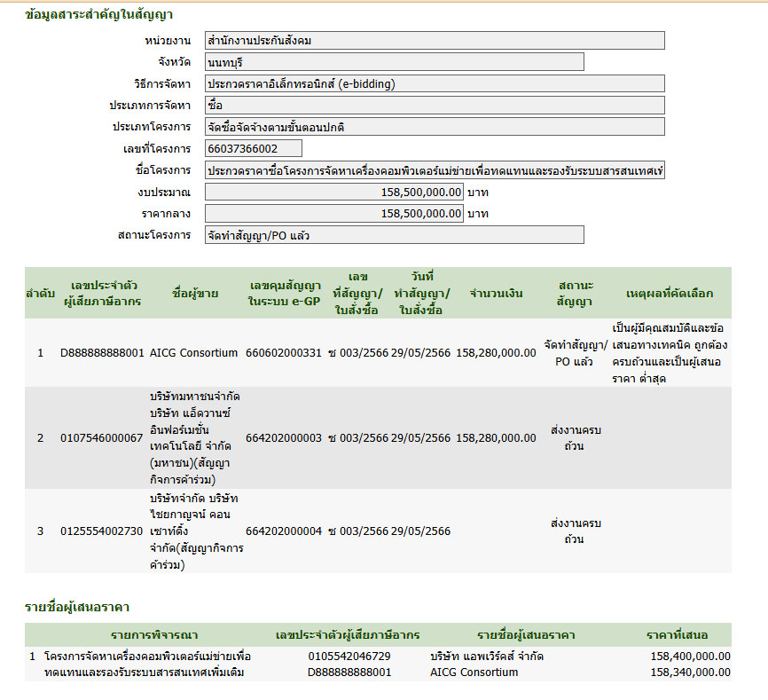Click the ชื่อผู้ขาย column header
This screenshot has height=700, width=768.
point(196,293)
